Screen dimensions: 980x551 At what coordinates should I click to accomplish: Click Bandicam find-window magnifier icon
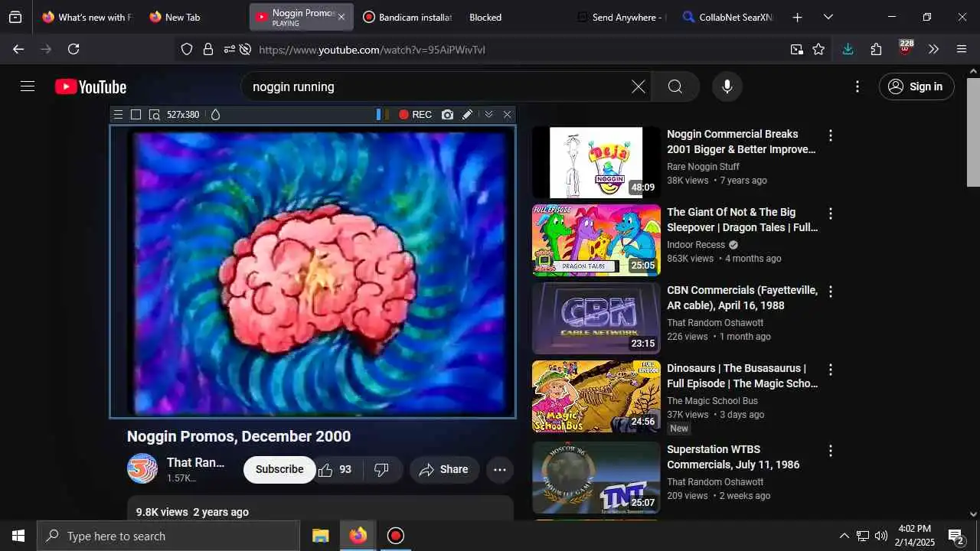coord(154,115)
